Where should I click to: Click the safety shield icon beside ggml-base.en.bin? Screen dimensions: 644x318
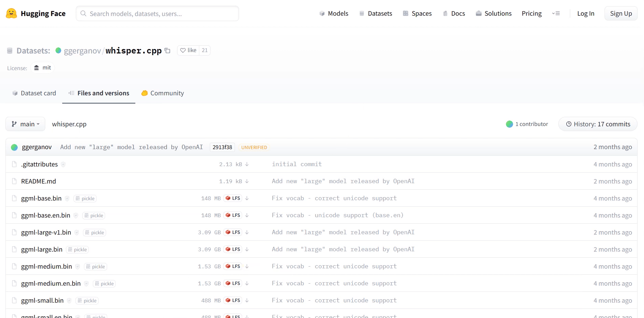tap(76, 216)
